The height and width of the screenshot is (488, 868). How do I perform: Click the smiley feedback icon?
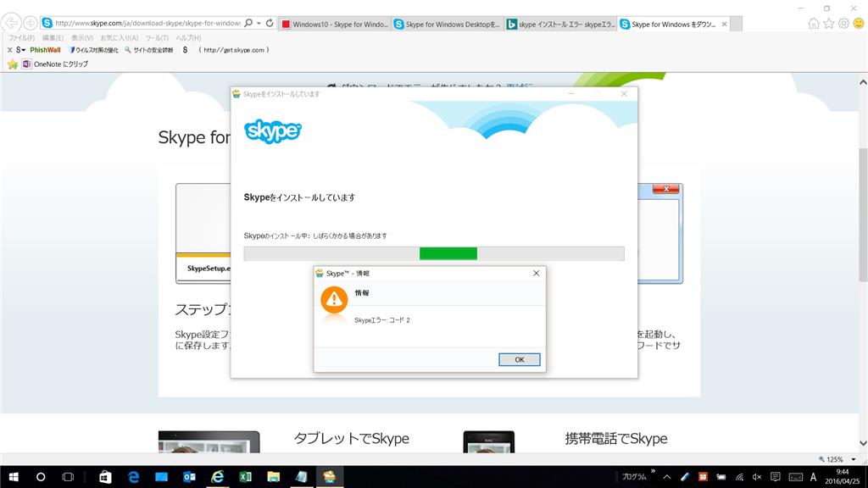(x=859, y=23)
